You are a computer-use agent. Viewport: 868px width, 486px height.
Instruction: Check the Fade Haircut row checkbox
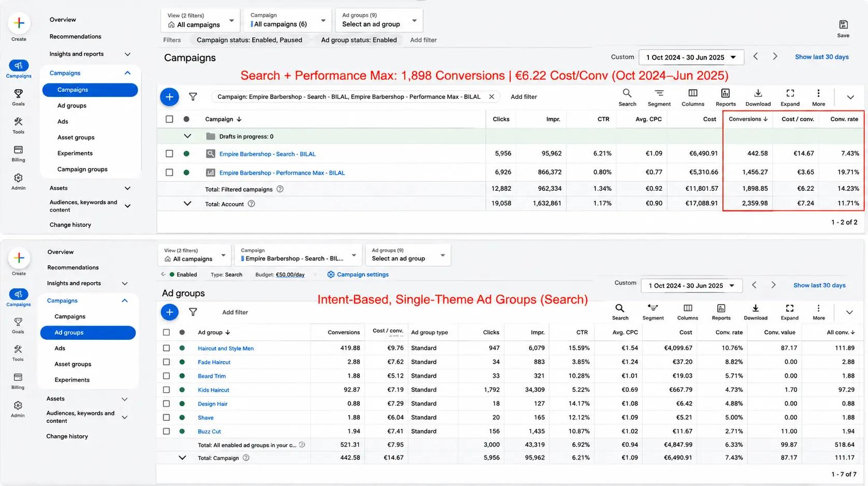pyautogui.click(x=166, y=362)
